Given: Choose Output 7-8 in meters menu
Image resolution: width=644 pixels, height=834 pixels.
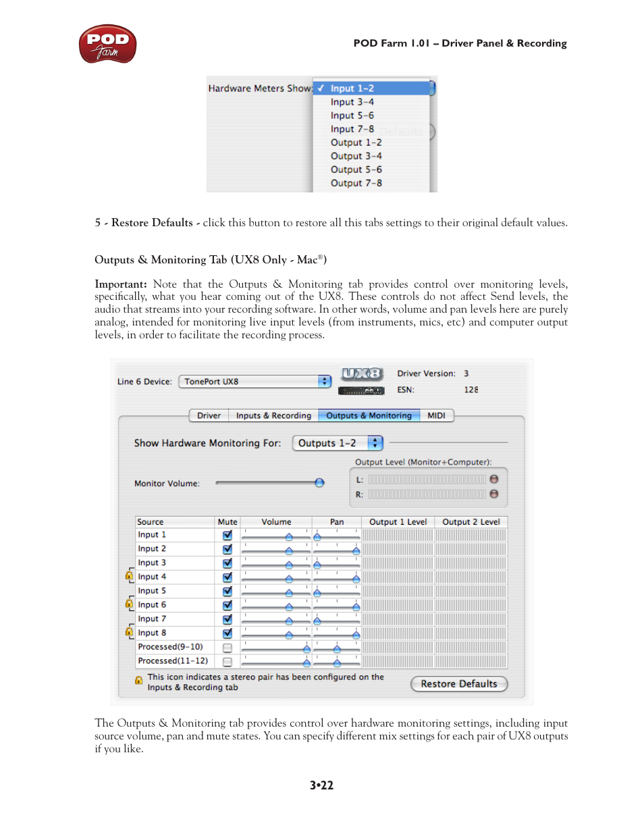Looking at the screenshot, I should pos(371,183).
